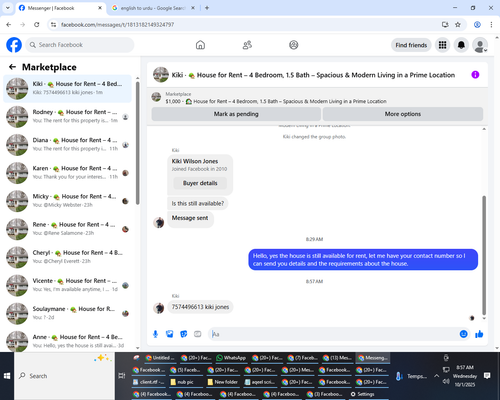
Task: Open the Chrome profile icon
Action: (x=477, y=25)
